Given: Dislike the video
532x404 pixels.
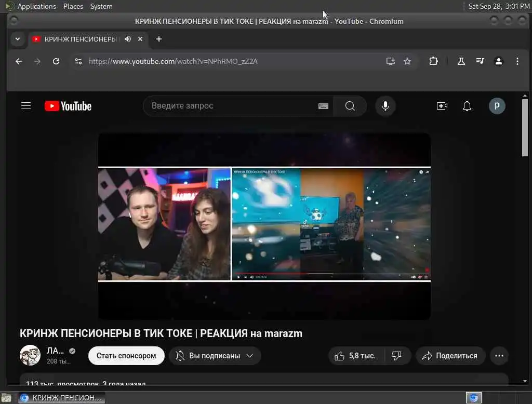Looking at the screenshot, I should click(x=396, y=356).
